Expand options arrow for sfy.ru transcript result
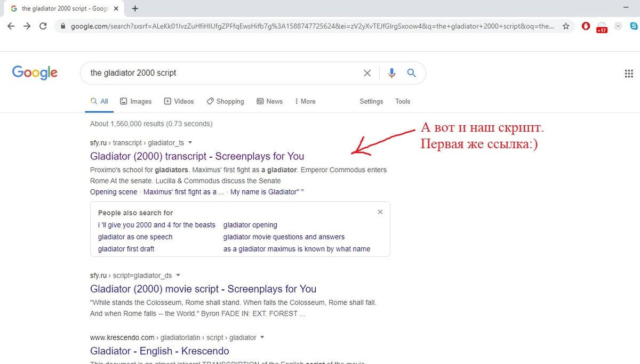This screenshot has height=364, width=640. 190,143
